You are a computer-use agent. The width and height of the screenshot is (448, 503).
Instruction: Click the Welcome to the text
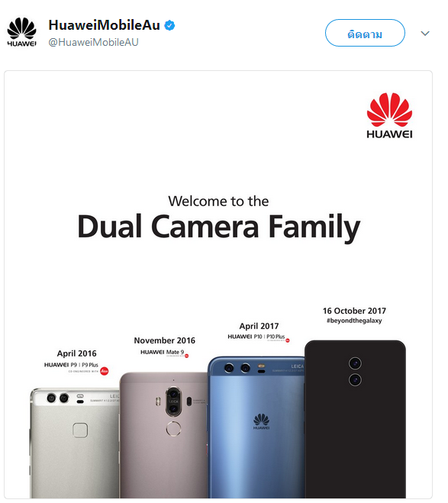(x=218, y=202)
